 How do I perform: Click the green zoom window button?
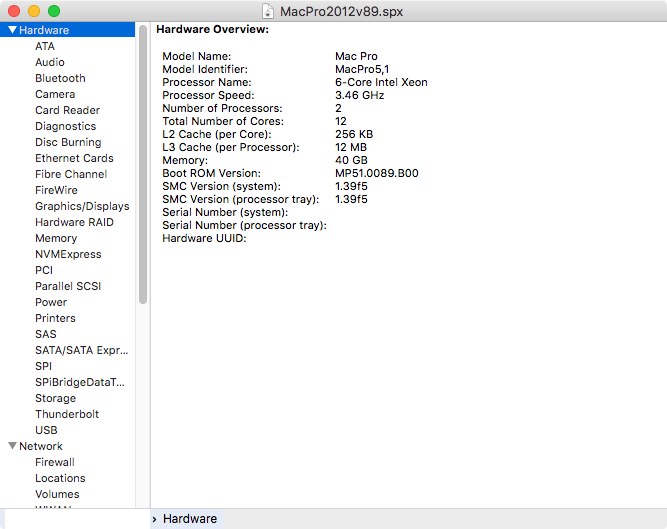[54, 11]
